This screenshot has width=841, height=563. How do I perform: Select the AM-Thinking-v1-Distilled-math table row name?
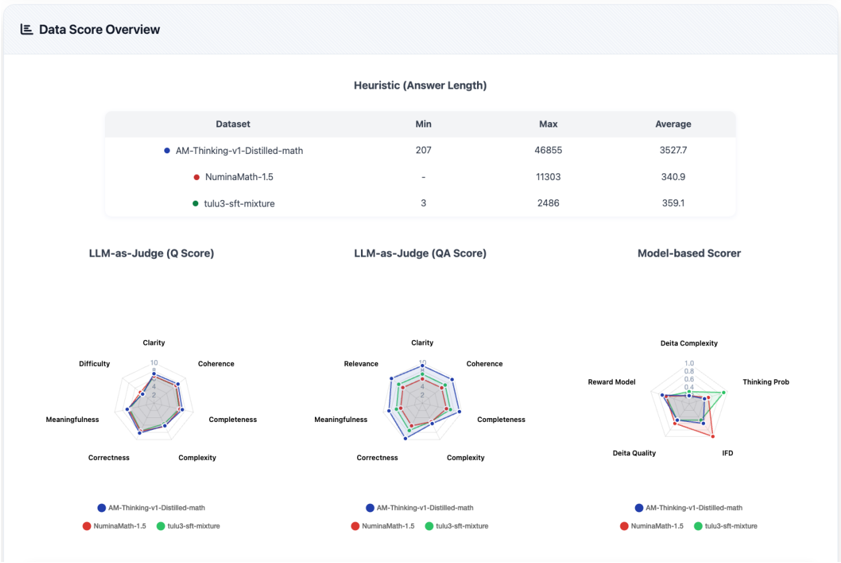(239, 151)
